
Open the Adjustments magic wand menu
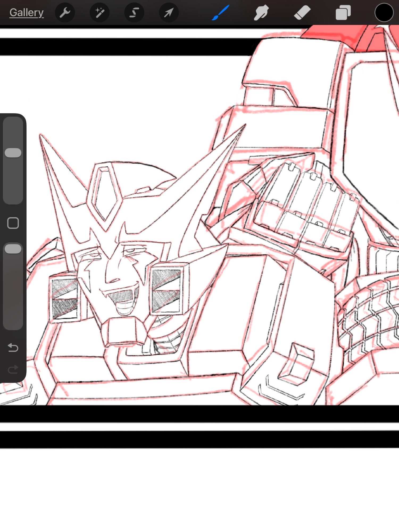[x=99, y=13]
